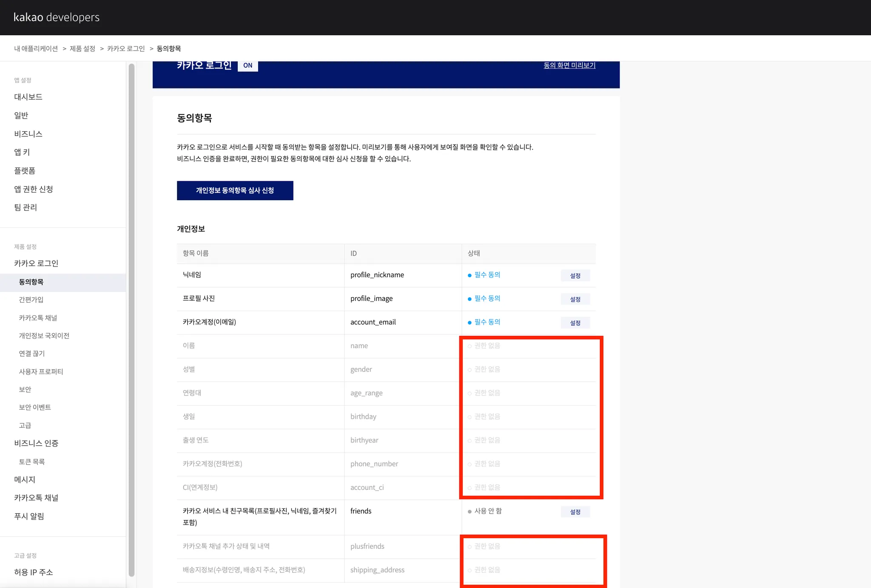Image resolution: width=871 pixels, height=588 pixels.
Task: Click the My Applications breadcrumb link
Action: click(36, 48)
